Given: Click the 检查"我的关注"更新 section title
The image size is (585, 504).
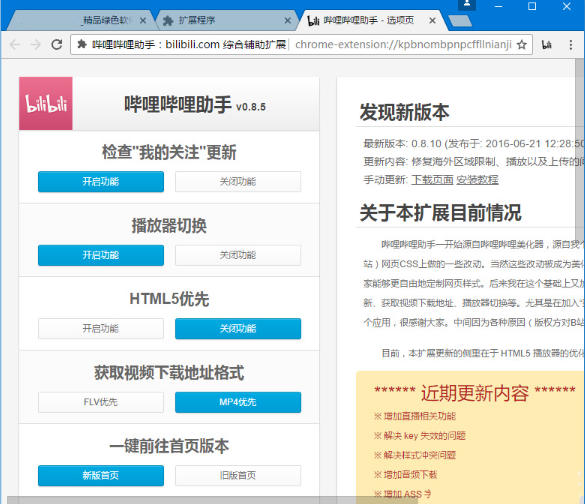Looking at the screenshot, I should click(x=169, y=152).
